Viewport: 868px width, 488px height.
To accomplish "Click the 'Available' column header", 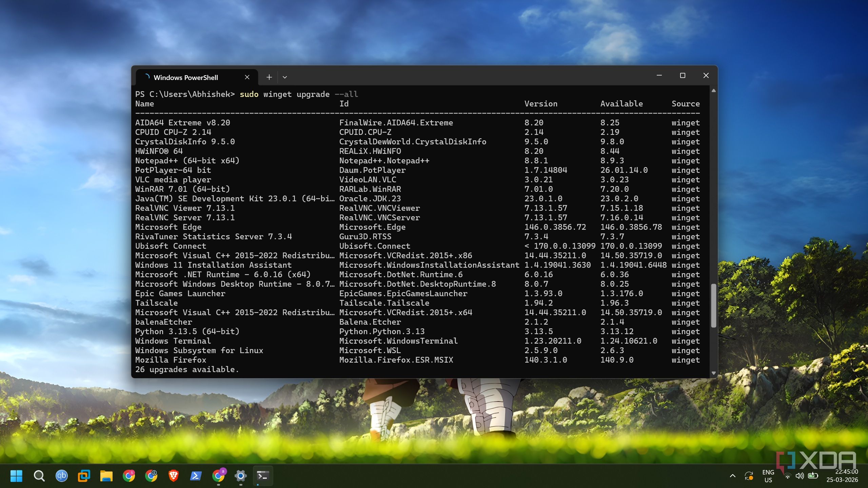I will click(x=622, y=104).
